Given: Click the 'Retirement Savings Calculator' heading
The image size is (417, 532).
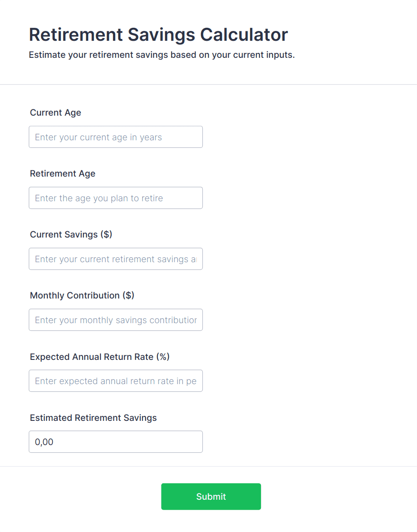Looking at the screenshot, I should click(158, 35).
